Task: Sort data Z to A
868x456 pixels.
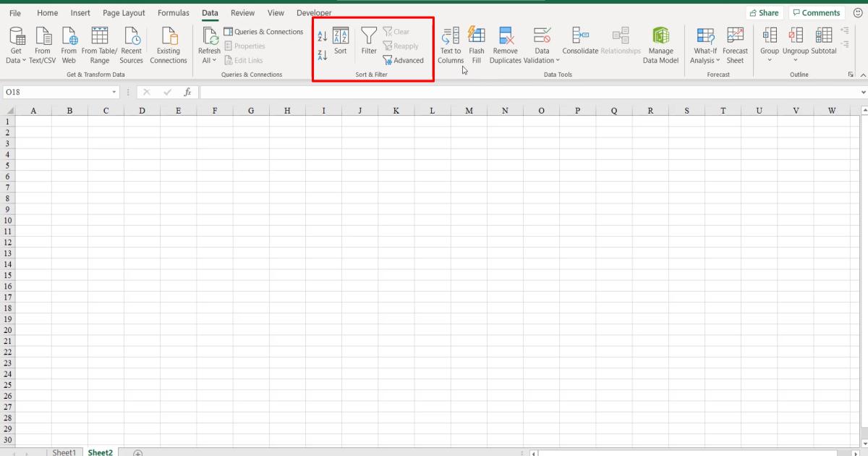Action: 321,54
